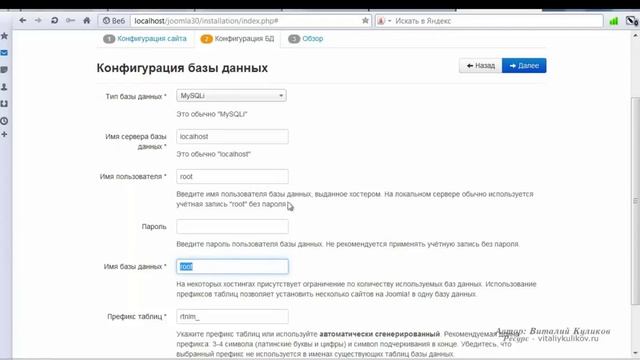Bookmark page with the star in address bar
This screenshot has height=360, width=640.
(x=365, y=20)
